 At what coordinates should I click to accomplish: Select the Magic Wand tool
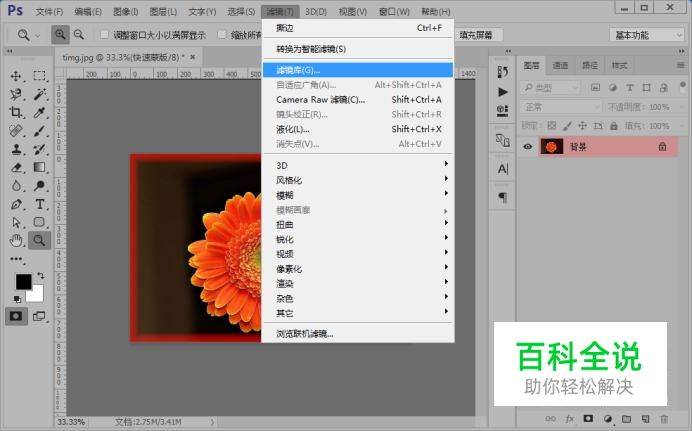click(39, 94)
